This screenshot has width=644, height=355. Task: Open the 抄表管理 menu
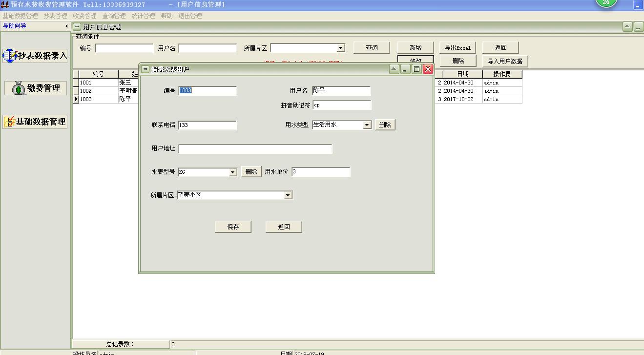[x=55, y=16]
